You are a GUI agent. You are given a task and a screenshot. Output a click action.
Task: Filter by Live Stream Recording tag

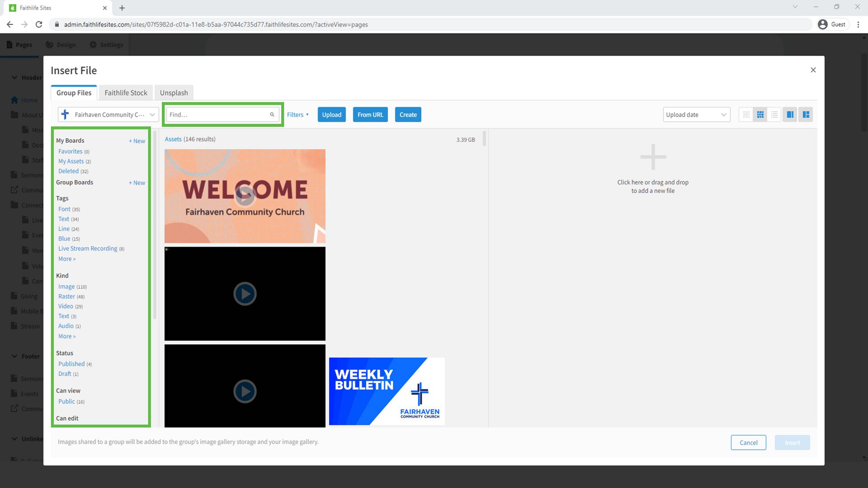coord(88,249)
